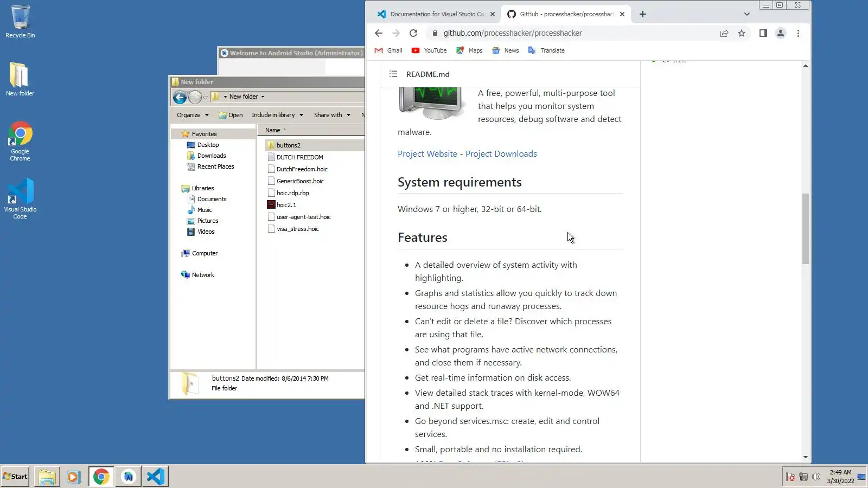Open the Organize menu in Explorer

pos(193,115)
